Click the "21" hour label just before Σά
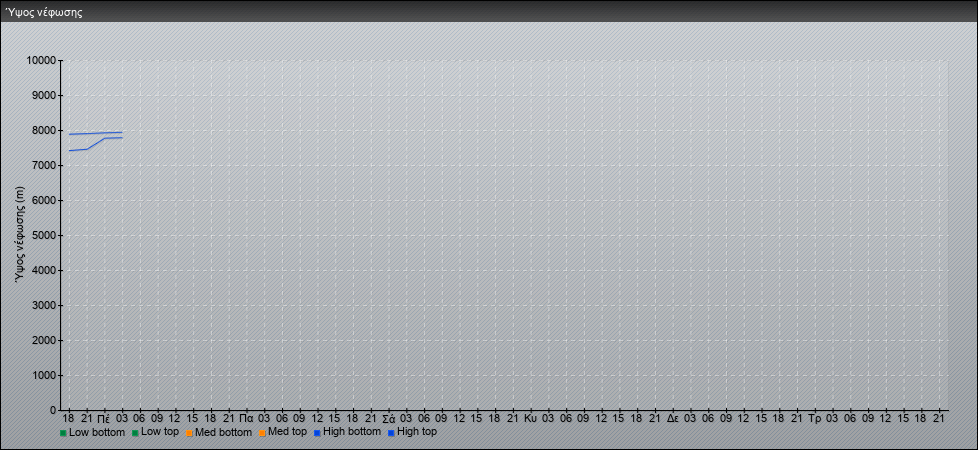 point(370,418)
